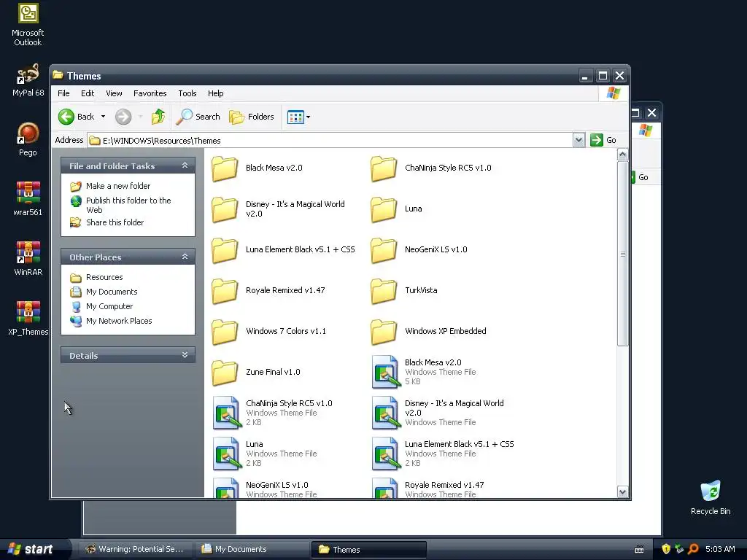The image size is (747, 560).
Task: Select the Luna folder
Action: (396, 209)
